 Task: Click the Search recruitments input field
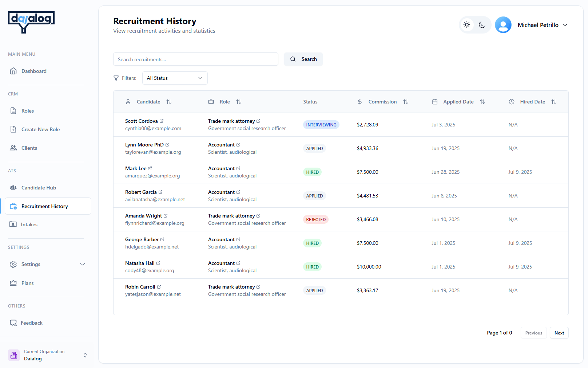coord(196,59)
